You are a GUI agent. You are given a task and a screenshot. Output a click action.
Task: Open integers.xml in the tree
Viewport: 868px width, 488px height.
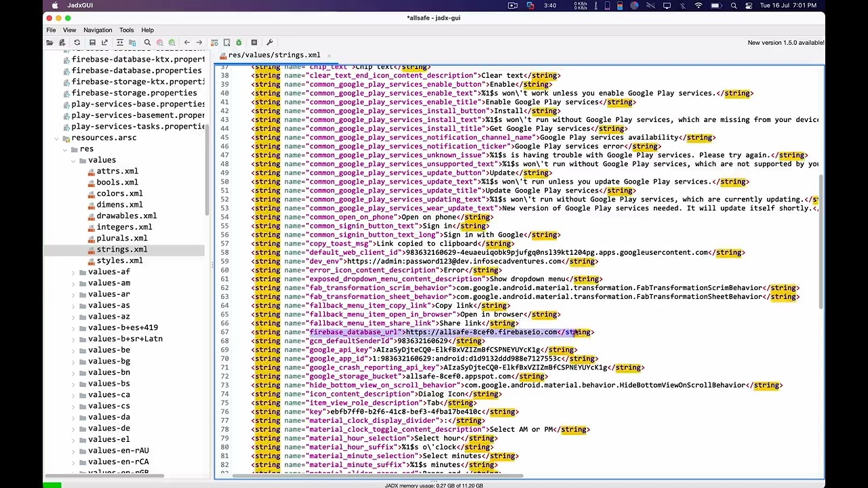point(124,227)
